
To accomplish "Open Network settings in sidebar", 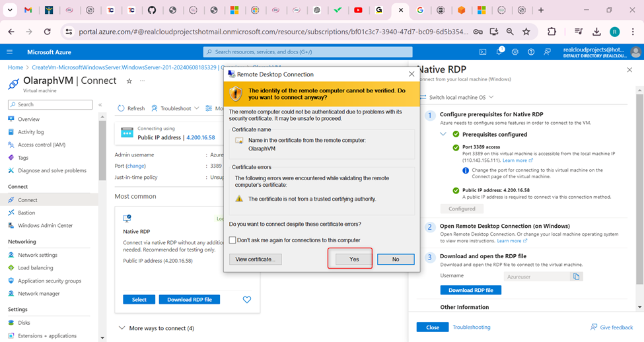I will coord(38,255).
